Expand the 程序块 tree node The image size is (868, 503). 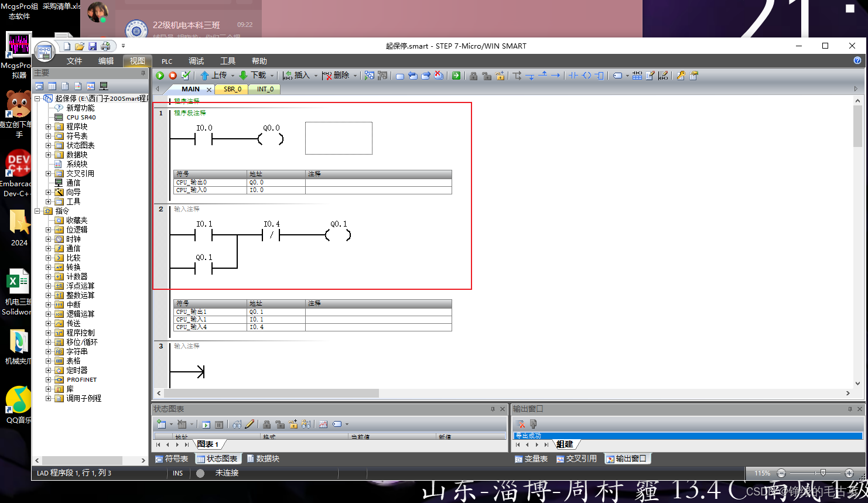[x=49, y=126]
